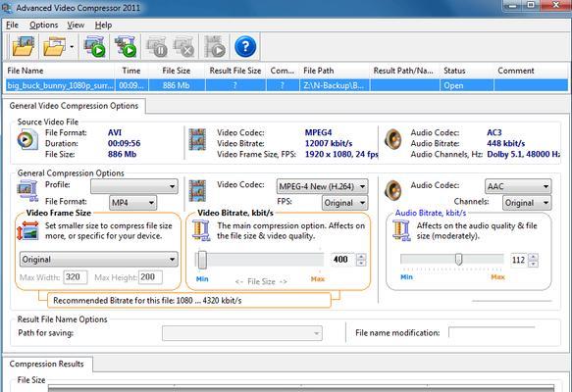Image resolution: width=572 pixels, height=392 pixels.
Task: Click the disabled cancel compression icon
Action: coord(184,46)
